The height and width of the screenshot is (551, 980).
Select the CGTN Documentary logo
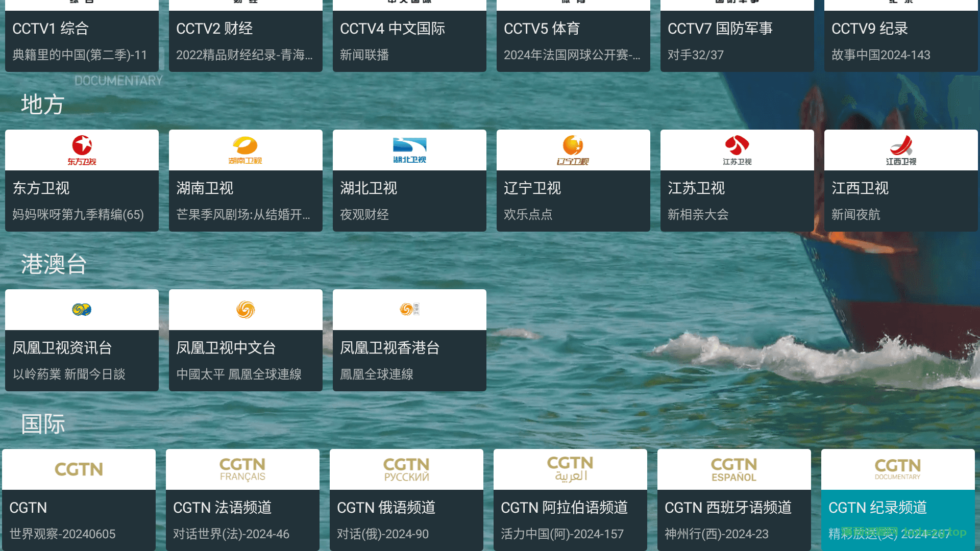click(898, 469)
